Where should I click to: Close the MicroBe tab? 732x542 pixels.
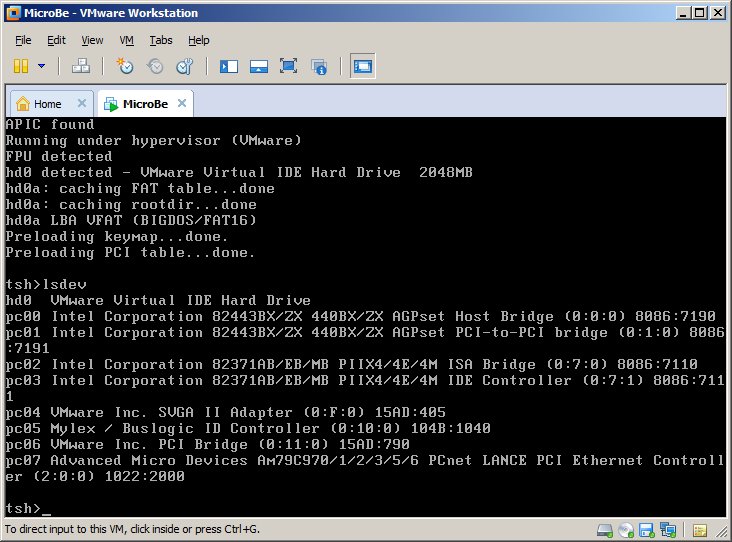[182, 103]
